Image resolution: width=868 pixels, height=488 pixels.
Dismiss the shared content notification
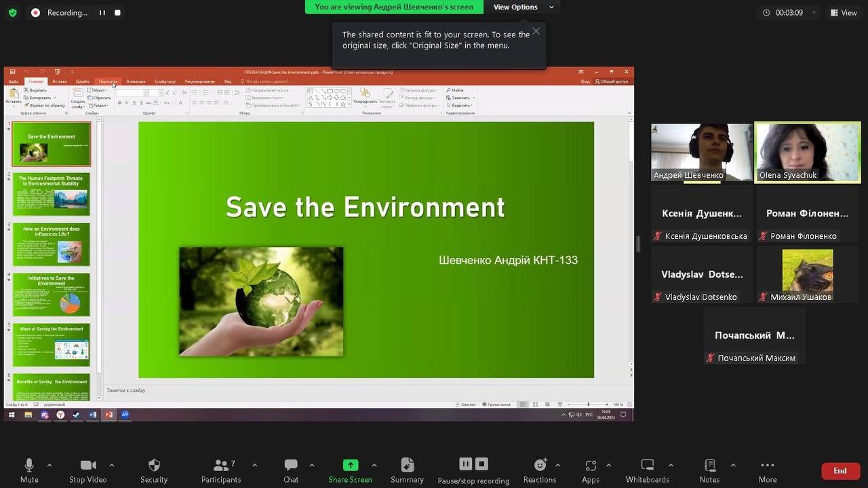536,31
